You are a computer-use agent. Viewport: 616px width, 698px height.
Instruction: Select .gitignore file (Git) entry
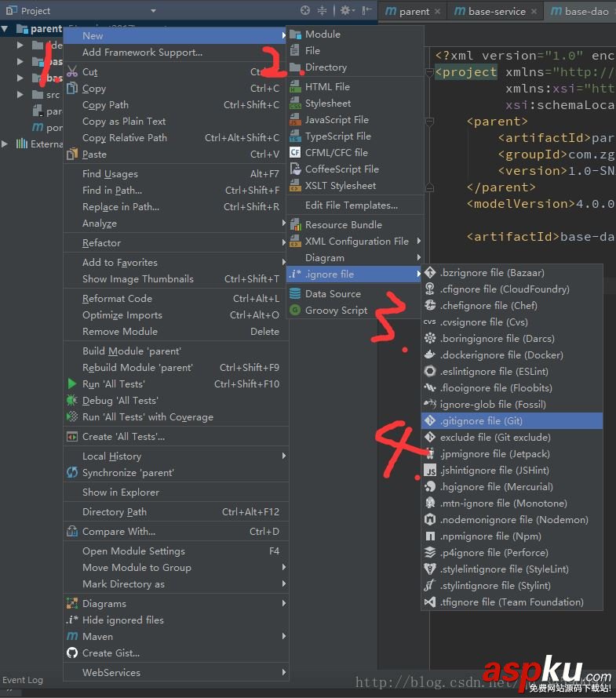tap(512, 420)
